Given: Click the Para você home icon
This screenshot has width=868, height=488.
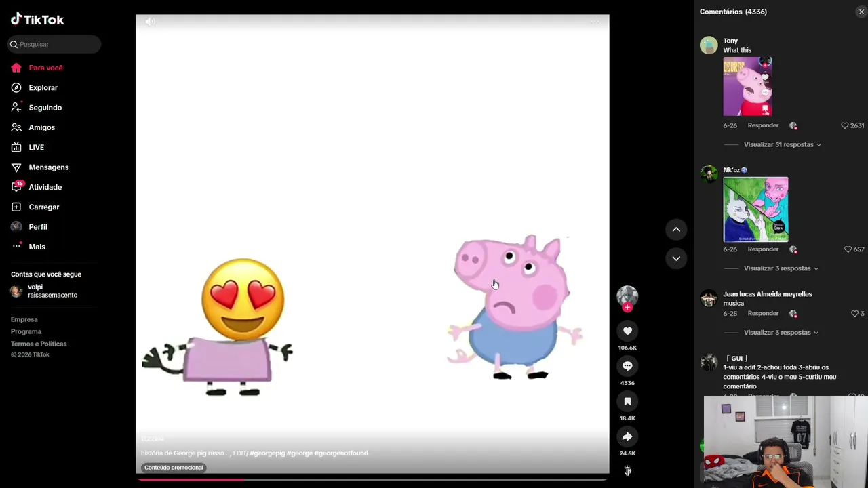Looking at the screenshot, I should pos(16,68).
